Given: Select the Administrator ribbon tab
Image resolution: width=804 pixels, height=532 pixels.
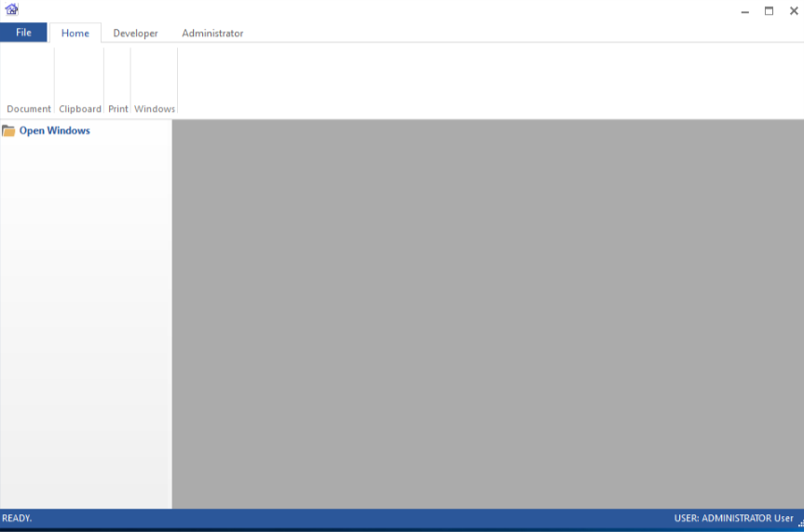Looking at the screenshot, I should 212,33.
